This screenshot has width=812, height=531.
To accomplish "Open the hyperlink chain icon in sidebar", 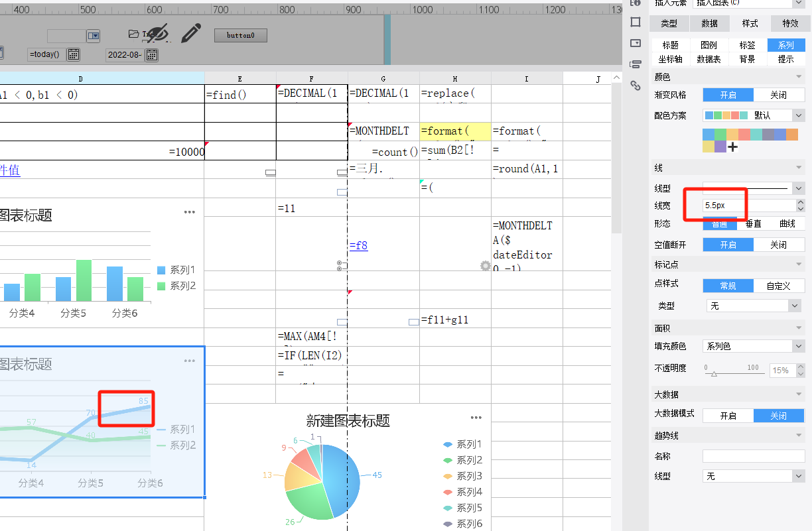I will [x=636, y=86].
